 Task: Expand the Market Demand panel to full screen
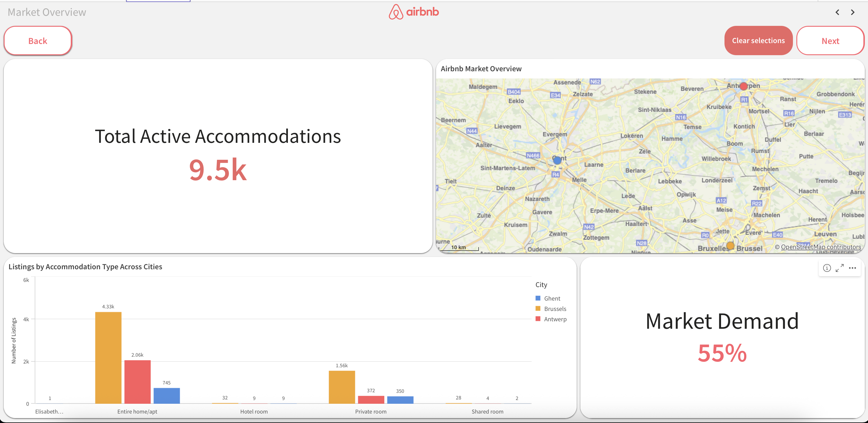pyautogui.click(x=840, y=268)
